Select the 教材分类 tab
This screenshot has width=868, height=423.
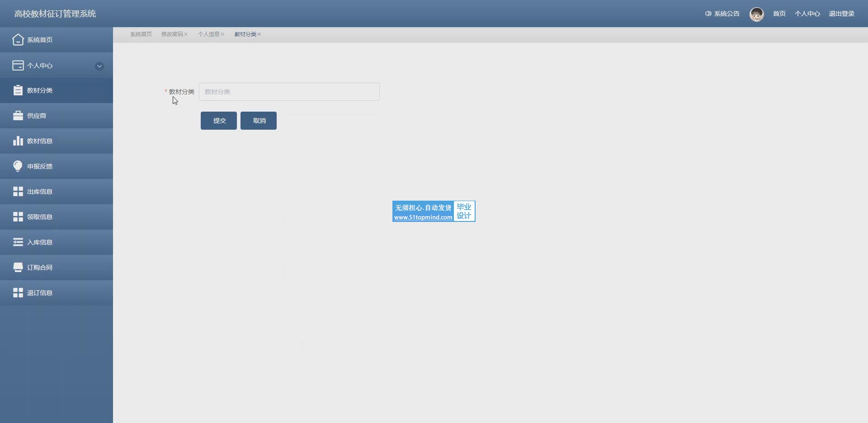pyautogui.click(x=245, y=34)
